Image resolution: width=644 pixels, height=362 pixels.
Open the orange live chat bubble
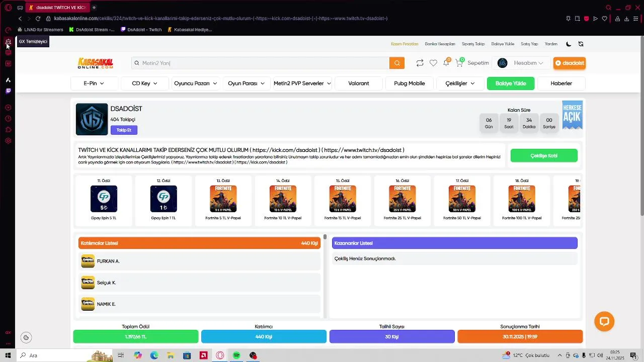click(604, 321)
